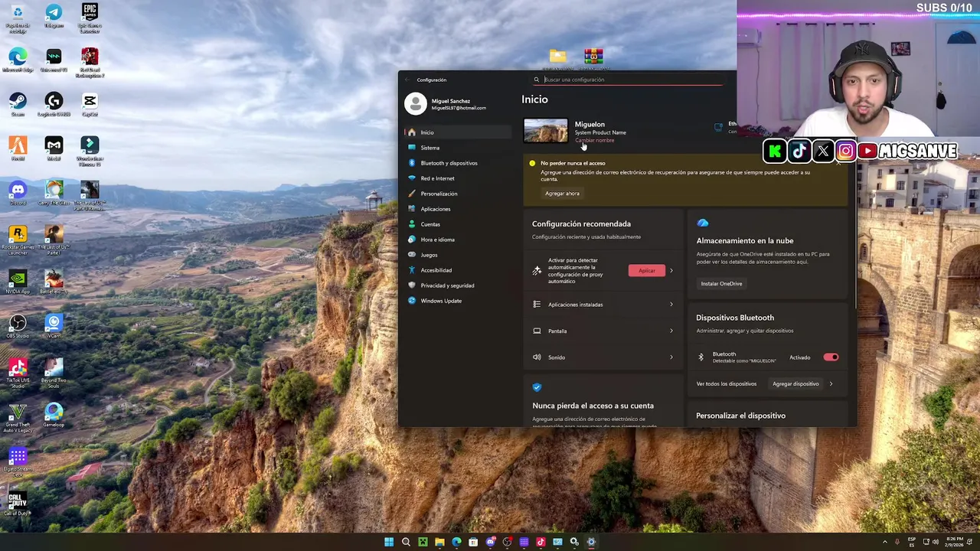The image size is (980, 551).
Task: Expand the proxy configuration row chevron
Action: pos(671,270)
